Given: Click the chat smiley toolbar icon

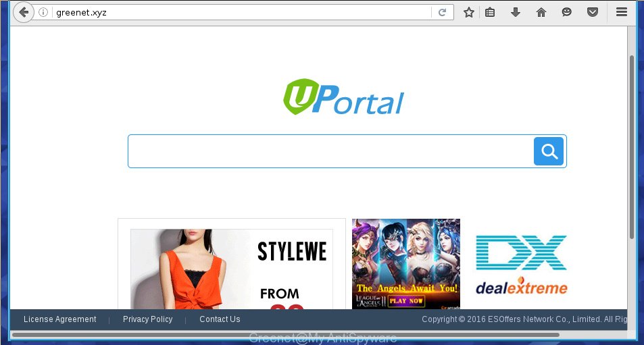Looking at the screenshot, I should [x=566, y=12].
